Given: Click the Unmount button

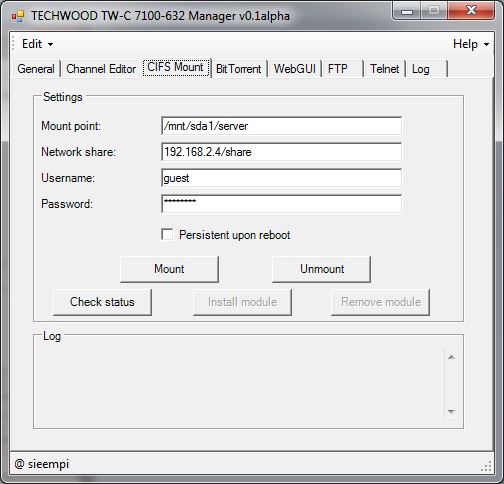Looking at the screenshot, I should 321,269.
